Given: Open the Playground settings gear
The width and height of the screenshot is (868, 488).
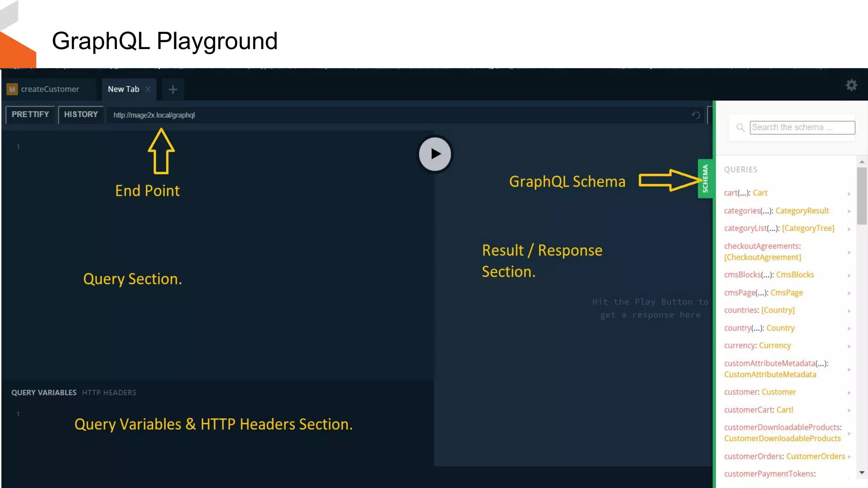Looking at the screenshot, I should coord(851,86).
